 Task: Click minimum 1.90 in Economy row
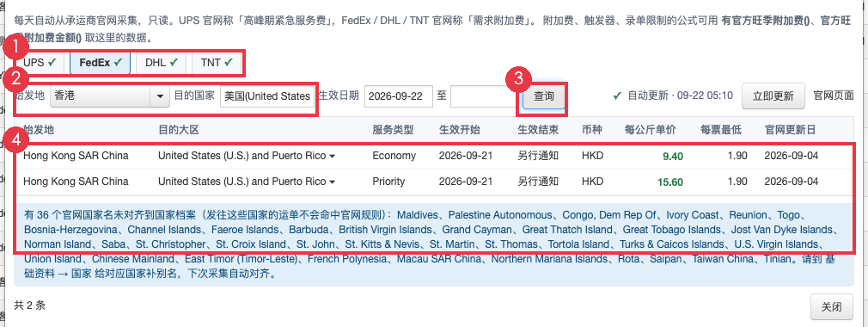737,156
